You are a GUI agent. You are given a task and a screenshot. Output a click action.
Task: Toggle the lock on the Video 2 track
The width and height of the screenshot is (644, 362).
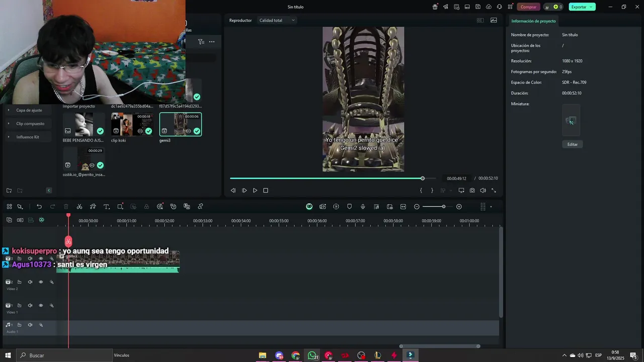click(19, 282)
